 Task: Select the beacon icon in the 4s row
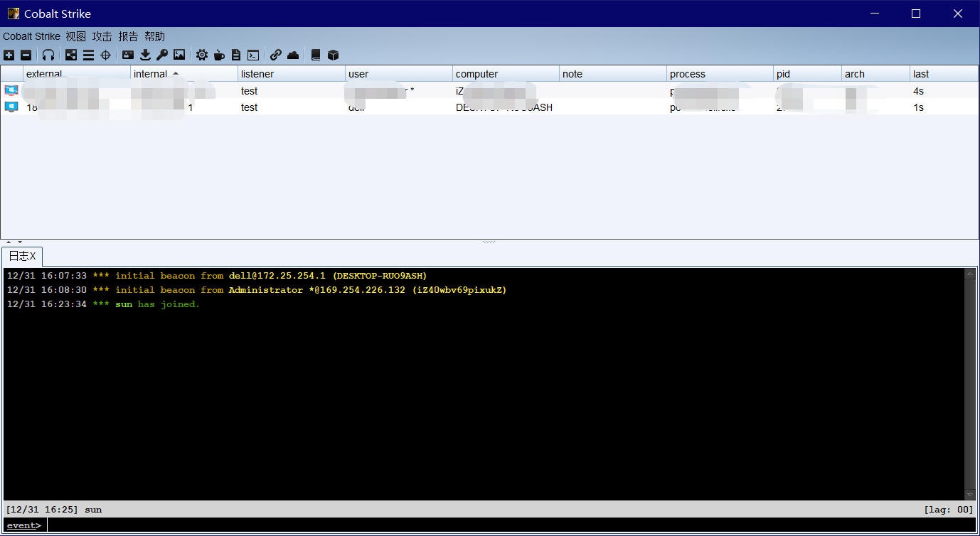click(x=11, y=90)
